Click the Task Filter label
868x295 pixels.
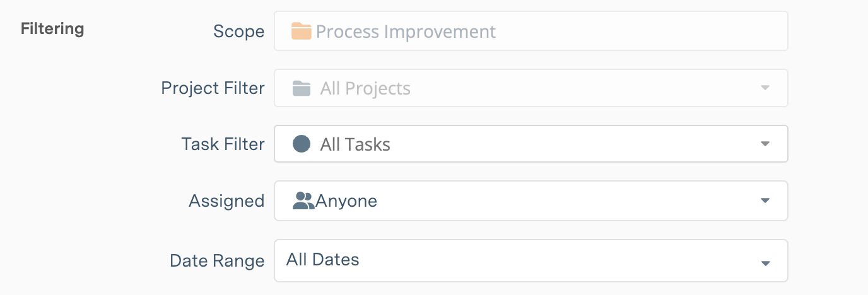223,144
